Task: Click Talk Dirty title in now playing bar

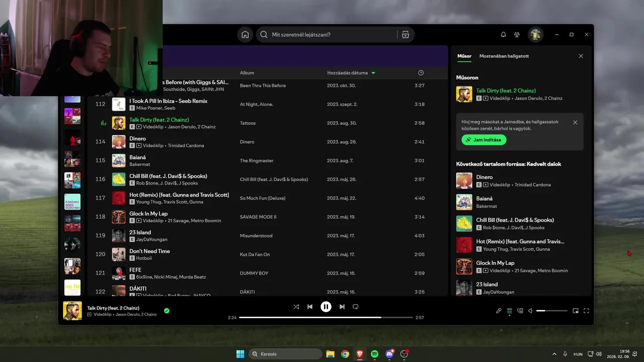Action: [113, 308]
